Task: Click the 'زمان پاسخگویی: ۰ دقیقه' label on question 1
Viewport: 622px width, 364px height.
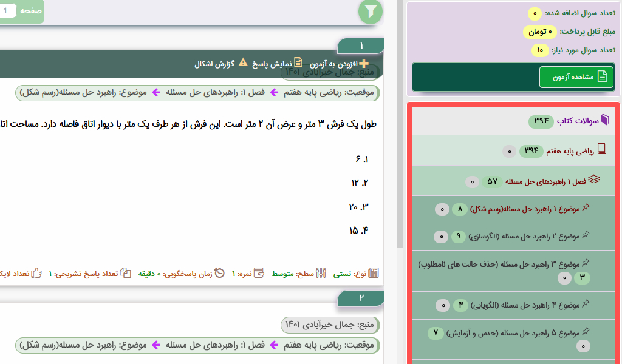Action: [x=175, y=274]
